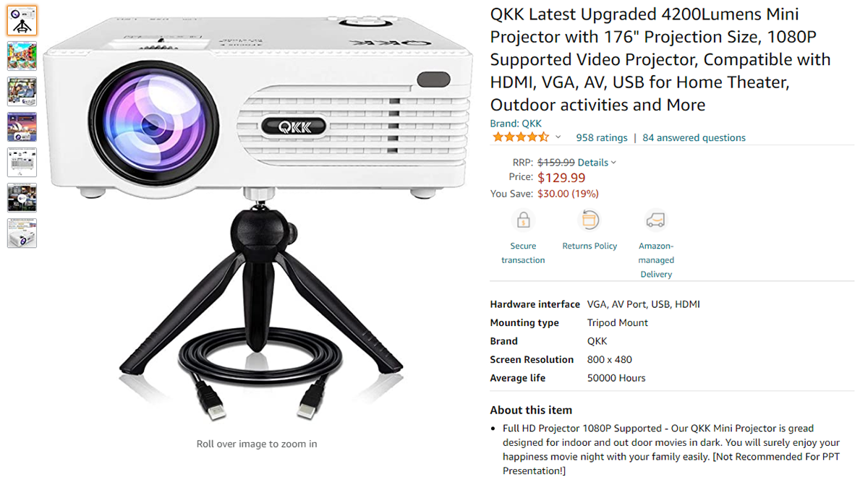Select the third thumbnail image
Screen dimensions: 868x477
coord(22,92)
